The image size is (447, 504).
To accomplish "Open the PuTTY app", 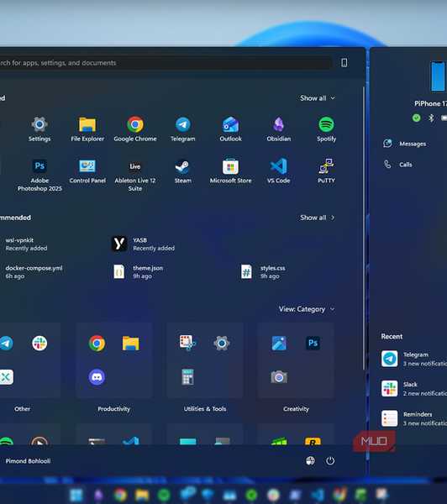I will 326,171.
